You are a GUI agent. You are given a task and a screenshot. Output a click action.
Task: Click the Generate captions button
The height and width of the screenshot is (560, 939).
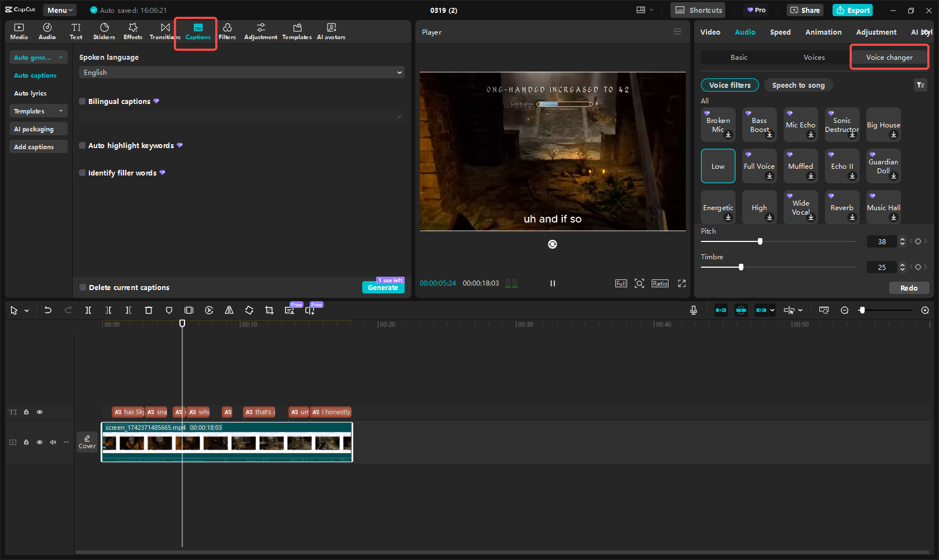click(x=383, y=287)
